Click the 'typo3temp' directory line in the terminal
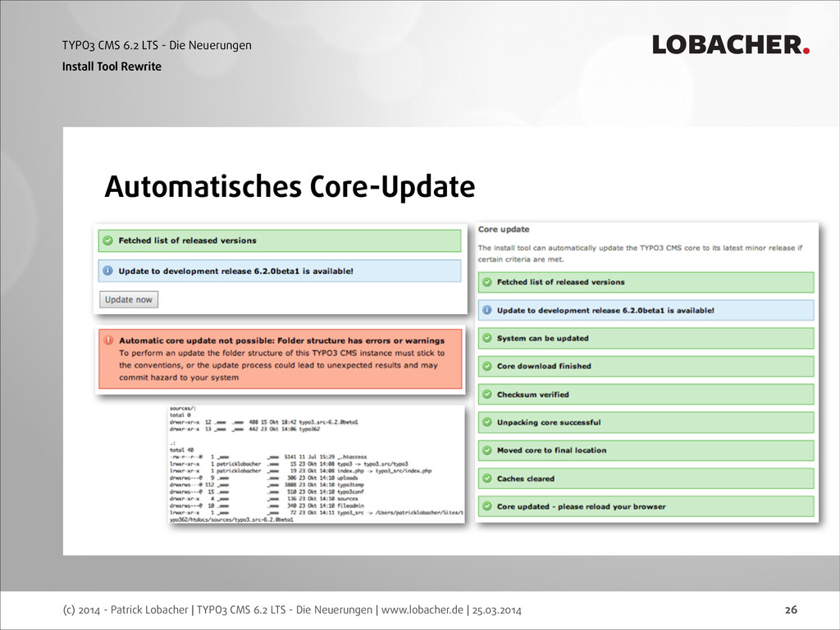This screenshot has height=630, width=840. pos(267,485)
